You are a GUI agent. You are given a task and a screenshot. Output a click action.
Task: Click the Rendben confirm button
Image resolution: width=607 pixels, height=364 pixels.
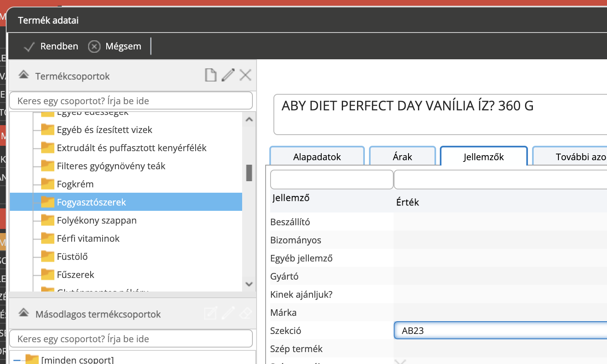[x=51, y=47]
